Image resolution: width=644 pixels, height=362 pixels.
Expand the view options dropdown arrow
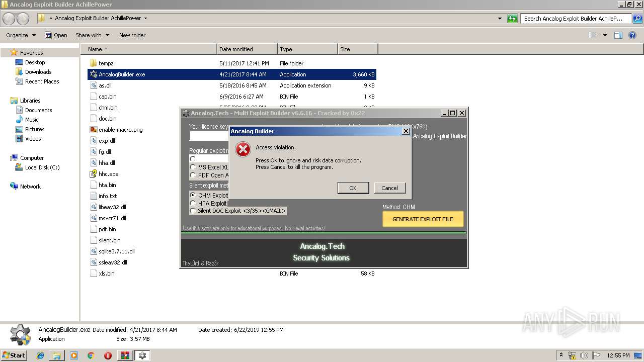(x=605, y=35)
